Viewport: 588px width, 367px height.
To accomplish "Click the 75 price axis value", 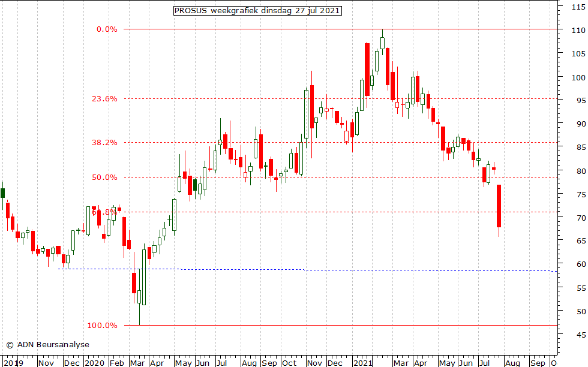I will click(581, 194).
